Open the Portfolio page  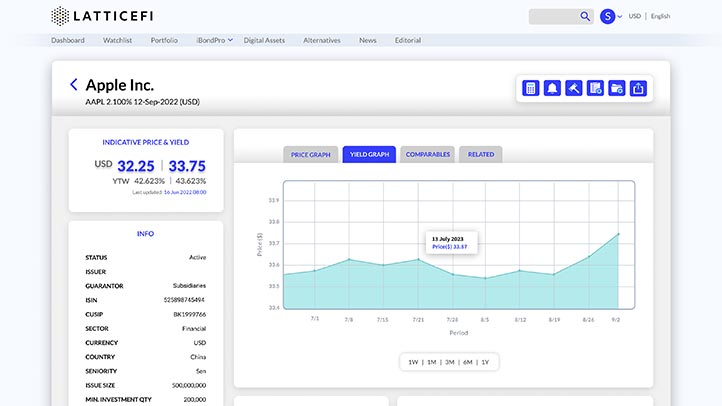tap(164, 40)
